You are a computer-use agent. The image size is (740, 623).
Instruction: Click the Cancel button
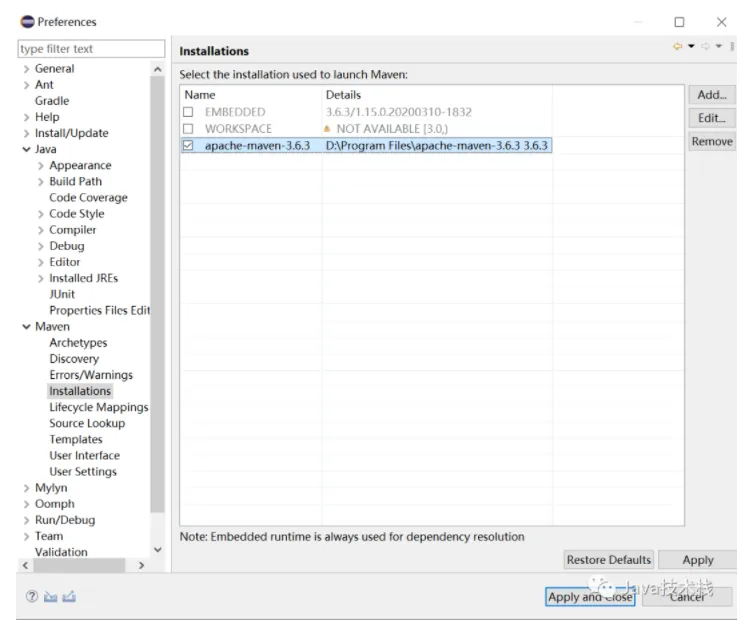coord(687,597)
